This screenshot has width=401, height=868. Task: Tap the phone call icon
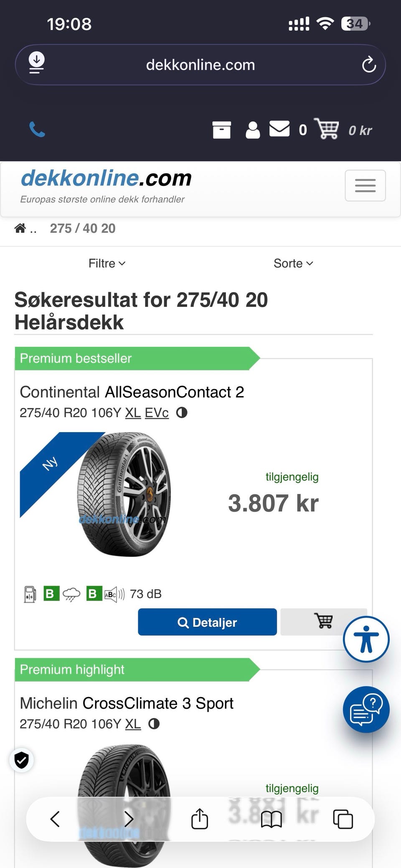click(x=37, y=130)
